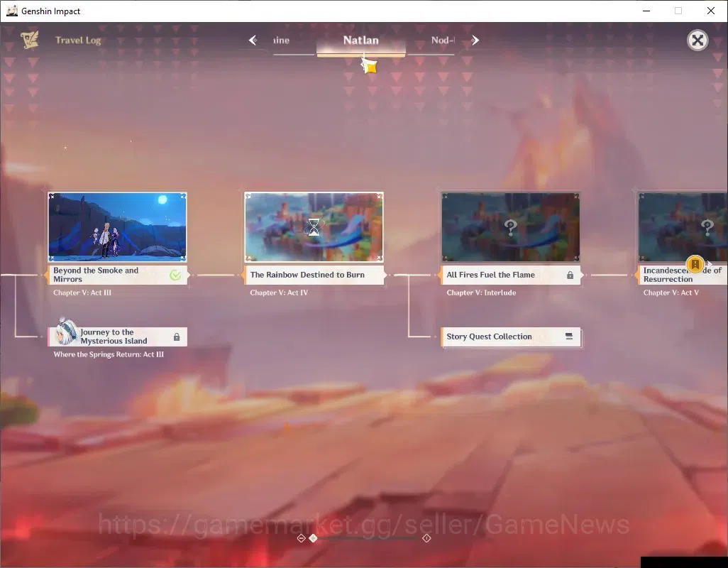Click Incandescent Ode of Resurrection title
The height and width of the screenshot is (568, 728).
pyautogui.click(x=682, y=275)
